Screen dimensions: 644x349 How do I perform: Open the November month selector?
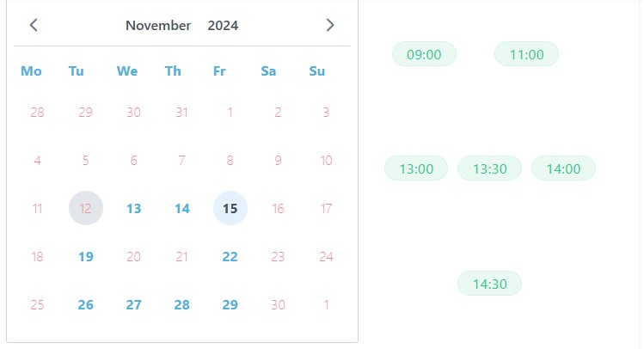158,26
